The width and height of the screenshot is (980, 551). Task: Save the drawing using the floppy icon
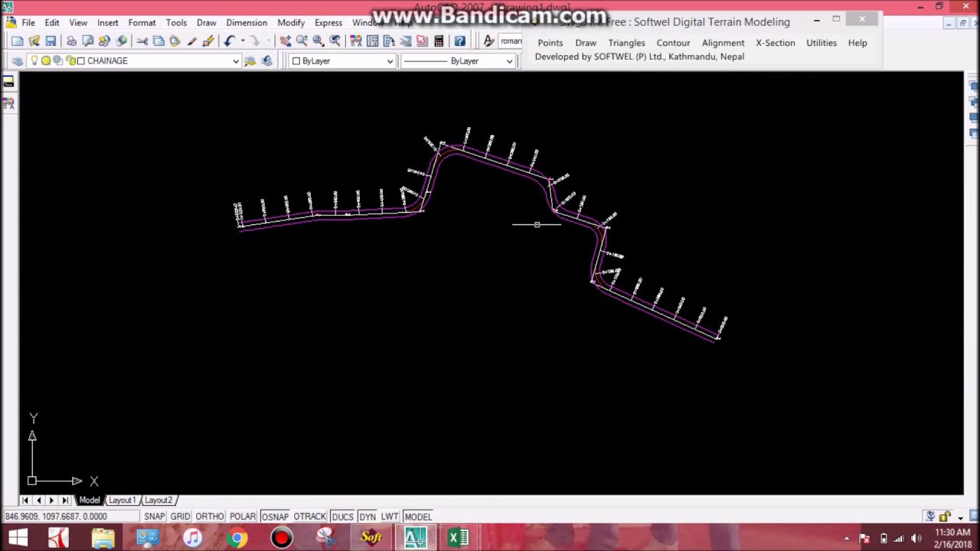(51, 41)
